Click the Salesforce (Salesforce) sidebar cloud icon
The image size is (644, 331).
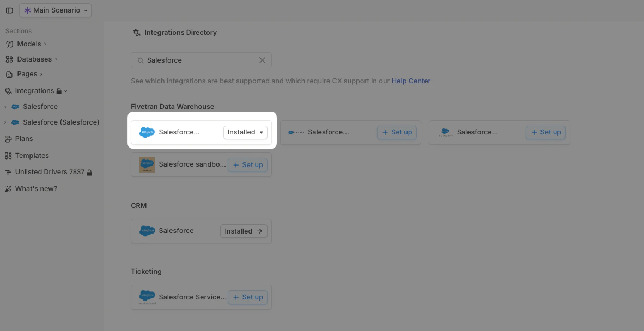point(15,122)
